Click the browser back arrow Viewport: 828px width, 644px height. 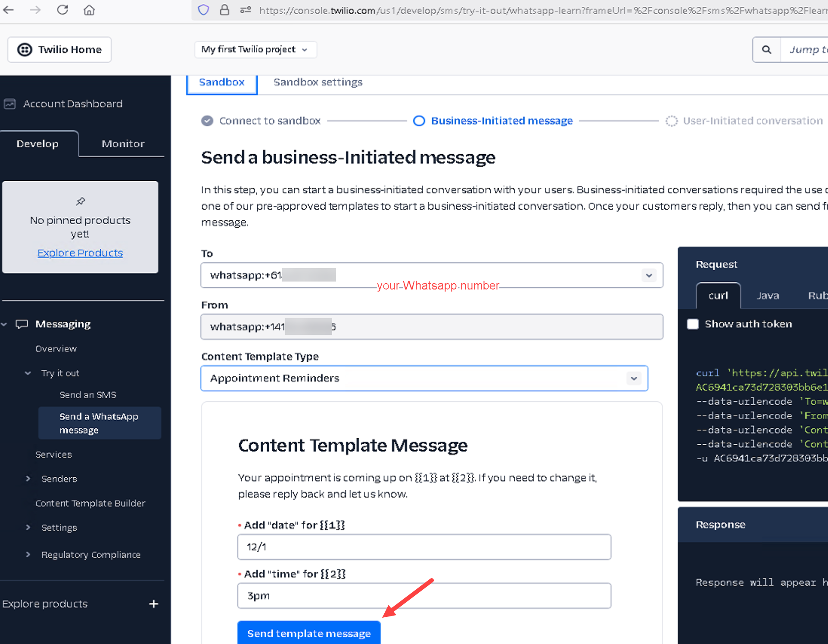pyautogui.click(x=9, y=9)
